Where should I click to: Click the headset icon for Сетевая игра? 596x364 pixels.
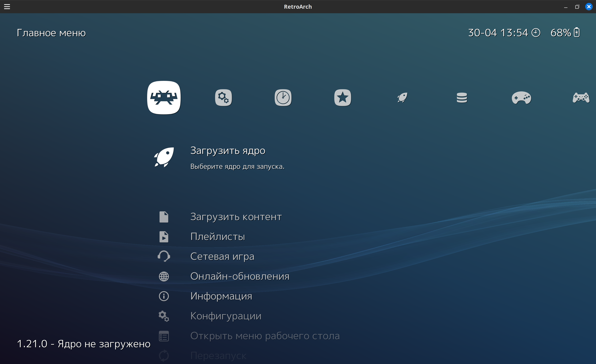coord(164,256)
